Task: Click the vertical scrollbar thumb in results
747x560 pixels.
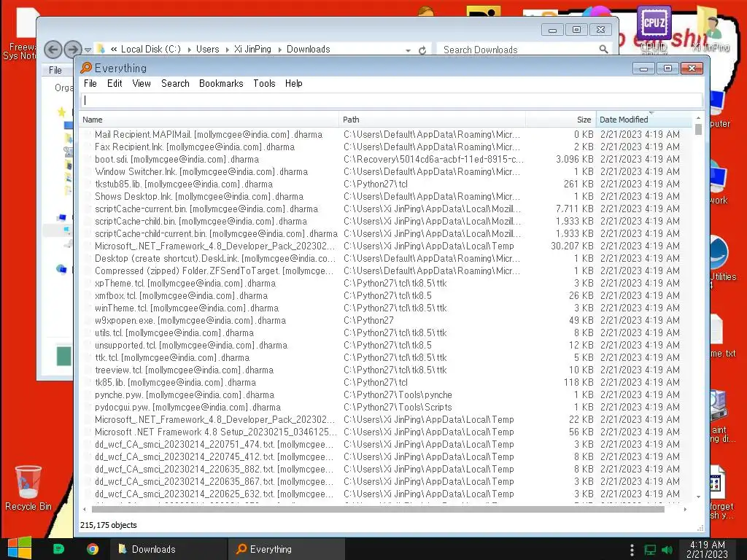Action: [x=698, y=130]
